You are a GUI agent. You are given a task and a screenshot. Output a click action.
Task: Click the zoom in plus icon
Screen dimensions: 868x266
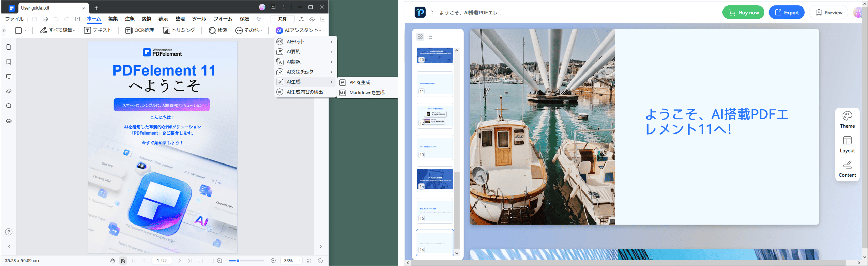[x=273, y=261]
